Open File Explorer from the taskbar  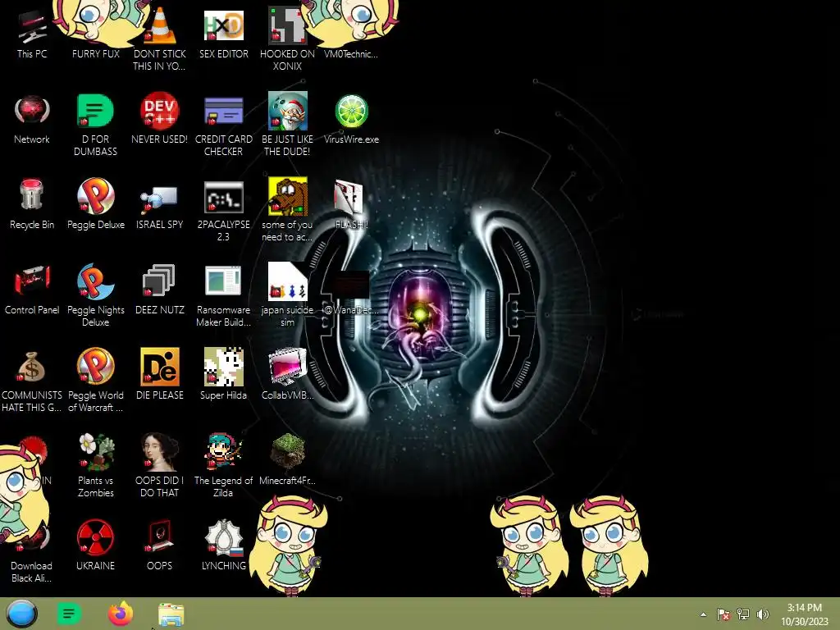tap(171, 614)
